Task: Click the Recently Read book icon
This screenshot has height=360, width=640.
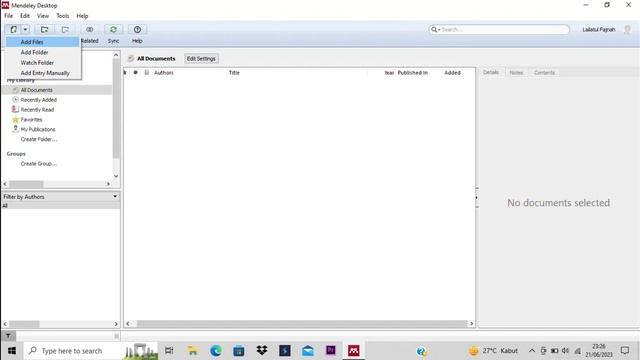Action: pyautogui.click(x=15, y=109)
